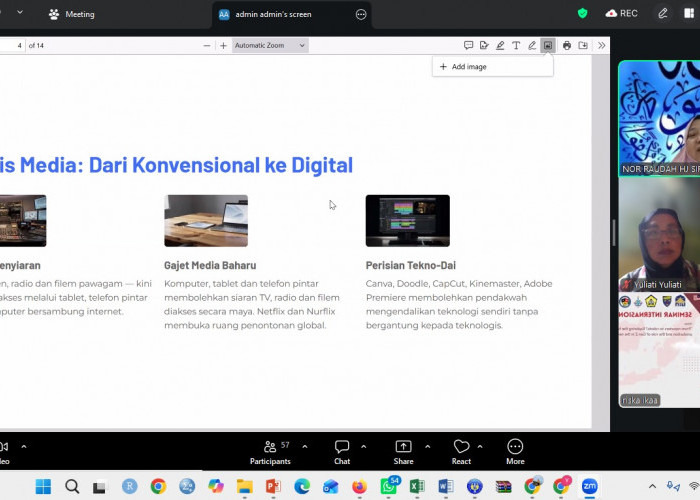This screenshot has width=700, height=500.
Task: Change the Zoom view layout
Action: (x=689, y=13)
